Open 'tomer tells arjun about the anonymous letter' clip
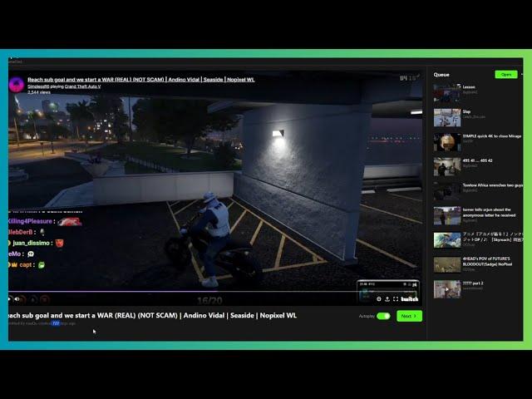The width and height of the screenshot is (532, 399). 478,215
